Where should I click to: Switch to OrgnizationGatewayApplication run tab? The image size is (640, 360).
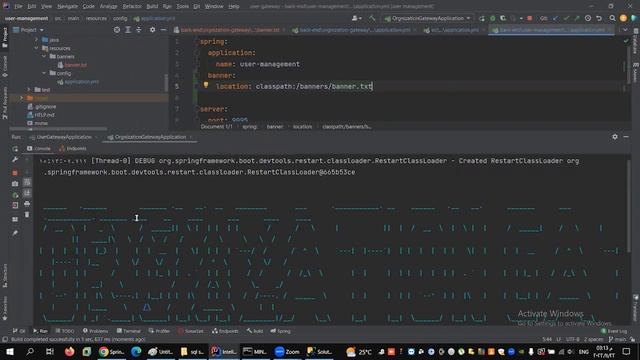click(150, 137)
